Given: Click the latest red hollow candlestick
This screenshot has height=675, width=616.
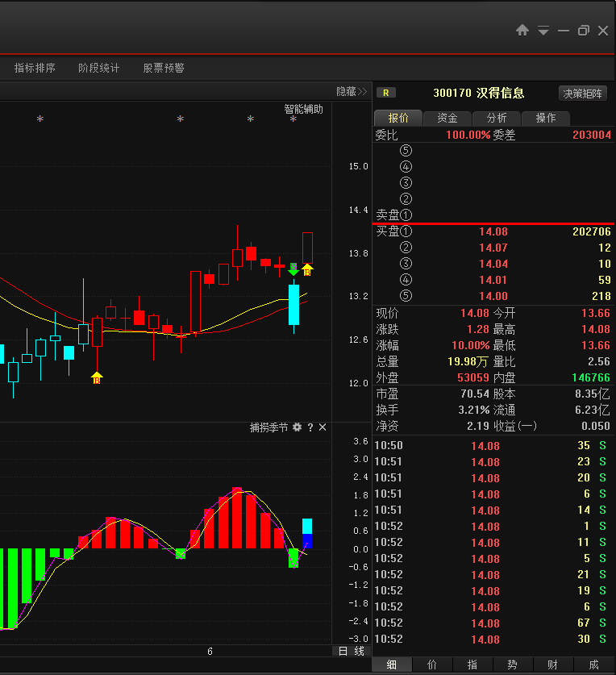Looking at the screenshot, I should (x=307, y=248).
